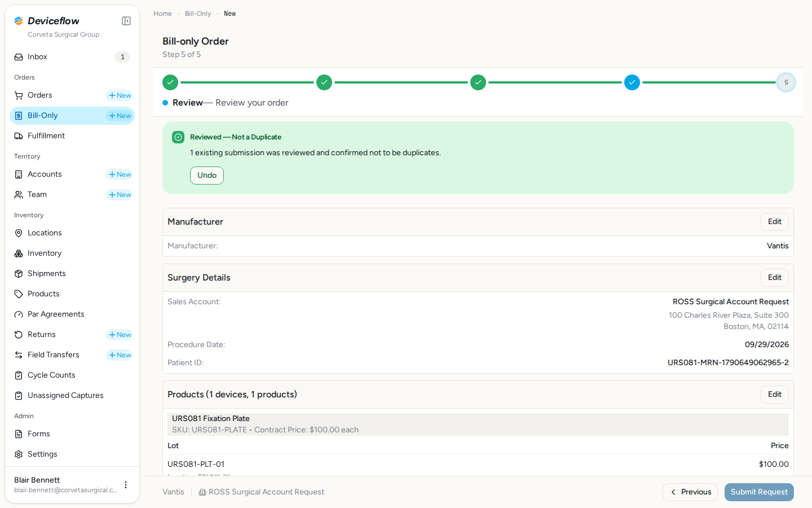The width and height of the screenshot is (812, 508).
Task: Submit the bill-only request
Action: (759, 492)
